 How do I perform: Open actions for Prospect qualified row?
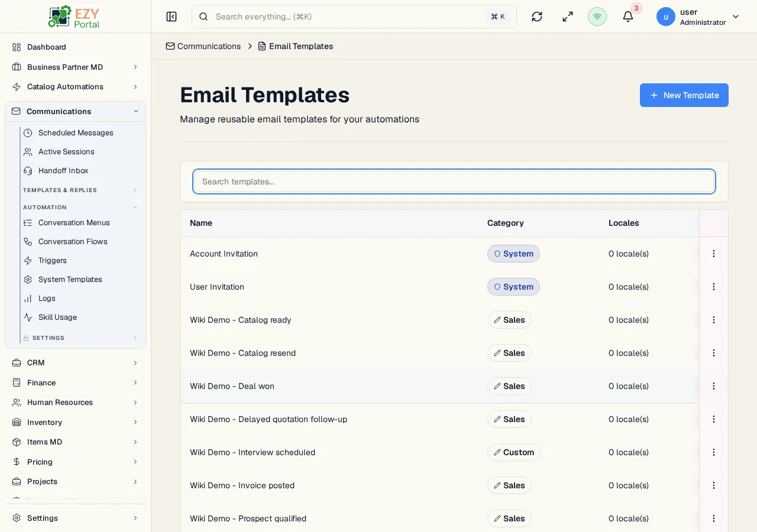pyautogui.click(x=714, y=518)
